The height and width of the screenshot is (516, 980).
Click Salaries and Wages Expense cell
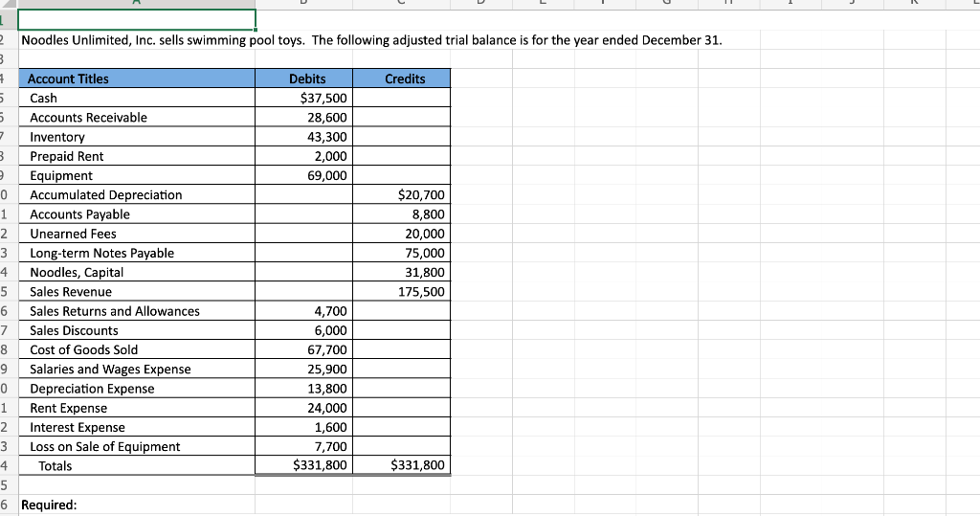point(137,370)
